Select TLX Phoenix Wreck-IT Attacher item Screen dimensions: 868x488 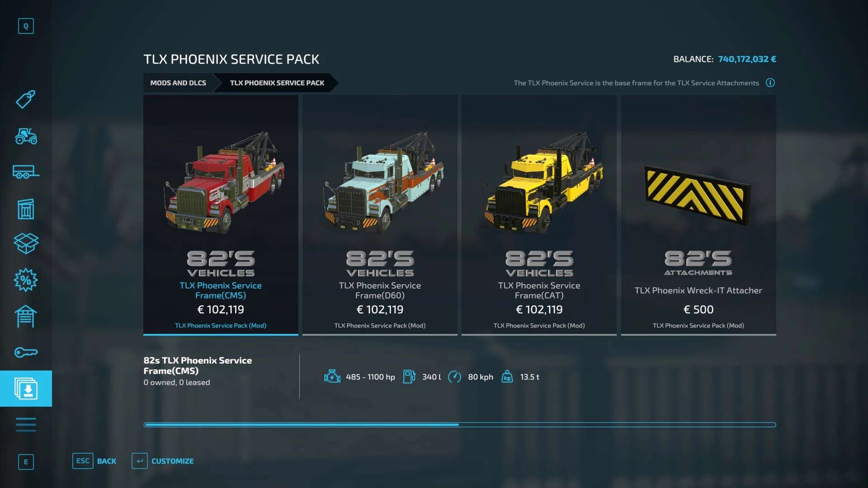698,215
